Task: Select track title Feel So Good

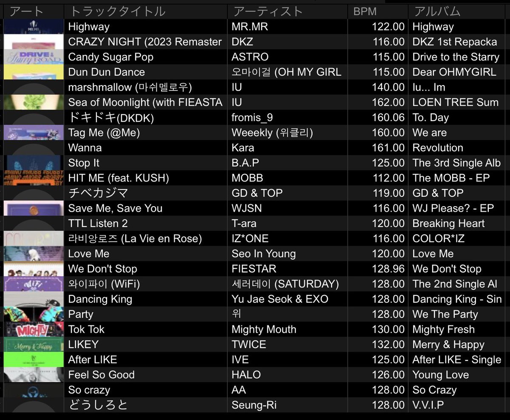Action: click(101, 375)
